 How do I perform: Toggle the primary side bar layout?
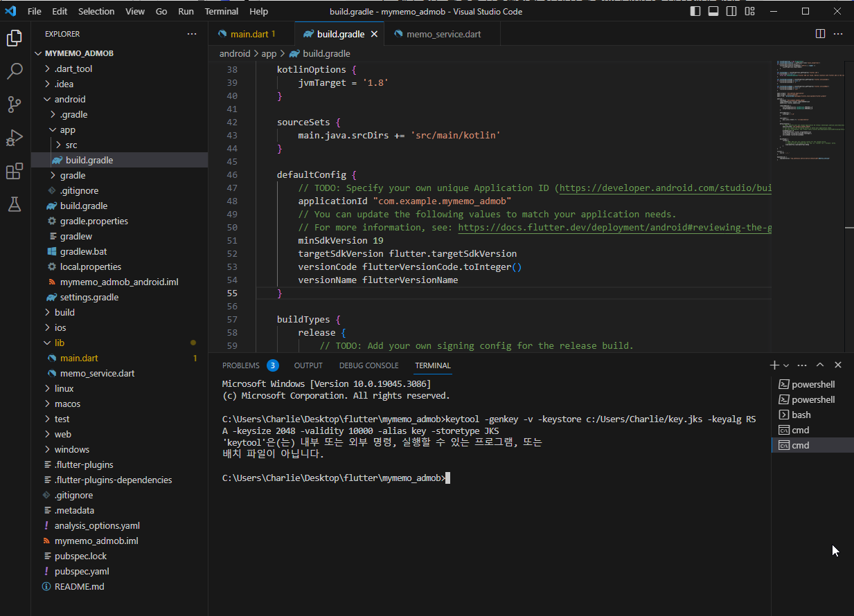coord(696,11)
